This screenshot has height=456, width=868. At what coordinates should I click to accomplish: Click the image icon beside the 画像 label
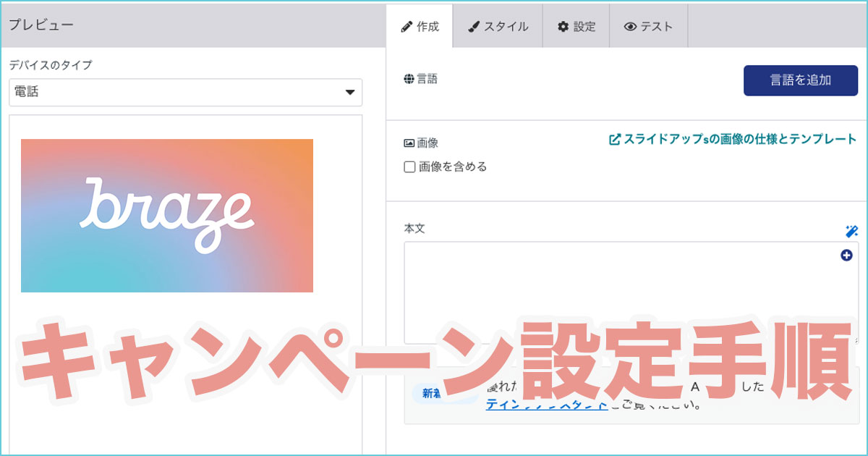point(408,143)
